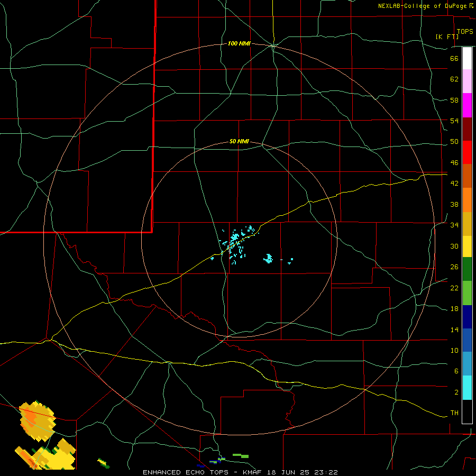Click the cyan legend swatch
Screen dimensions: 476x476
467,388
